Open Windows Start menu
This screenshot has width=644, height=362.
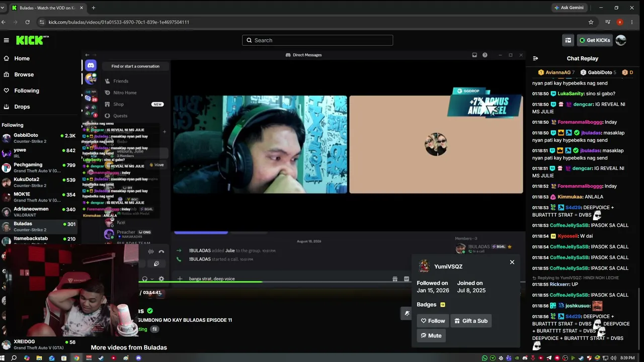coord(3,358)
